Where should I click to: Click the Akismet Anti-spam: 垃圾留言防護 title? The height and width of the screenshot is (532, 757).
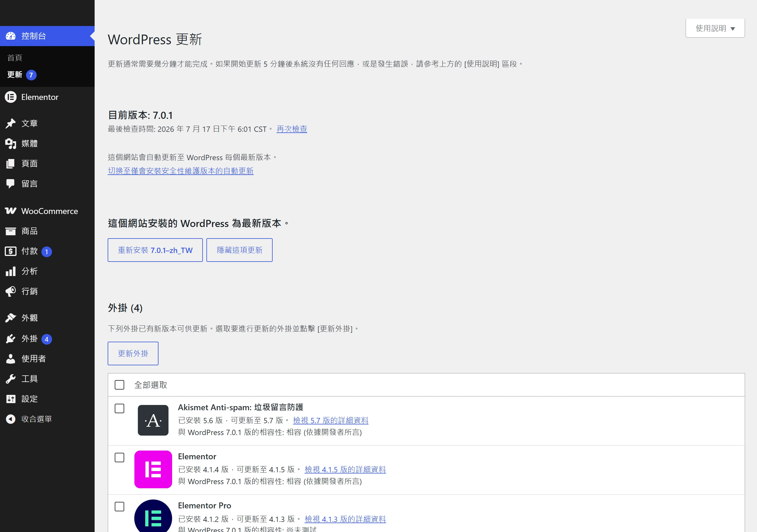(x=241, y=407)
